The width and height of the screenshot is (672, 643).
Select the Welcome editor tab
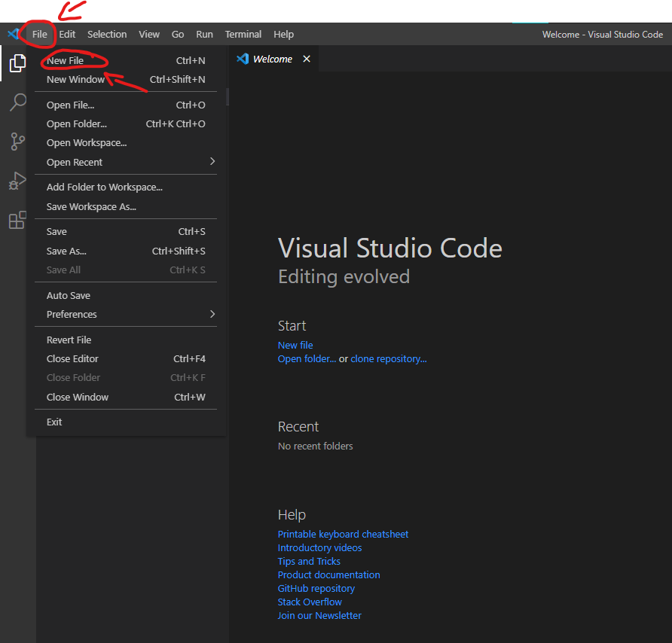tap(273, 59)
